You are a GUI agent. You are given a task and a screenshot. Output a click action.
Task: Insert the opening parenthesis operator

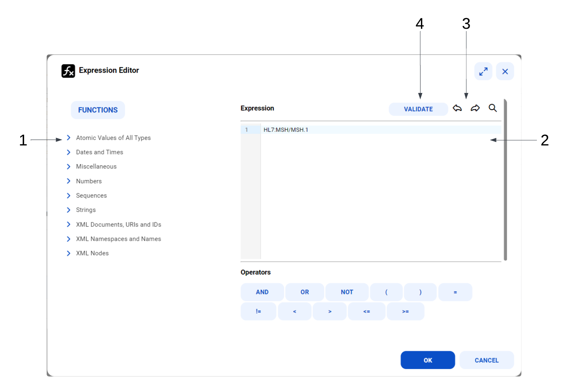coord(386,292)
